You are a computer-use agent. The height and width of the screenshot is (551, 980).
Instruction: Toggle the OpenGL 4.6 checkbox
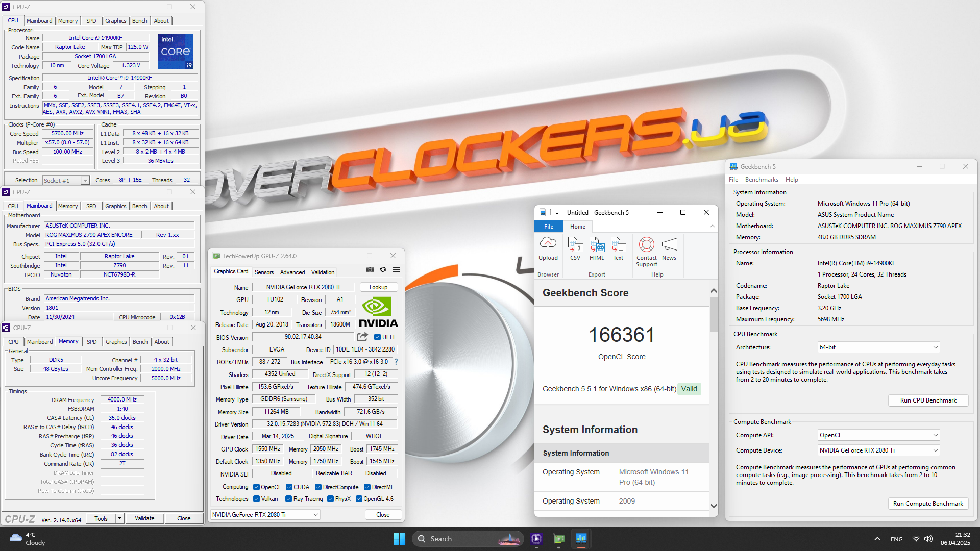pyautogui.click(x=359, y=499)
